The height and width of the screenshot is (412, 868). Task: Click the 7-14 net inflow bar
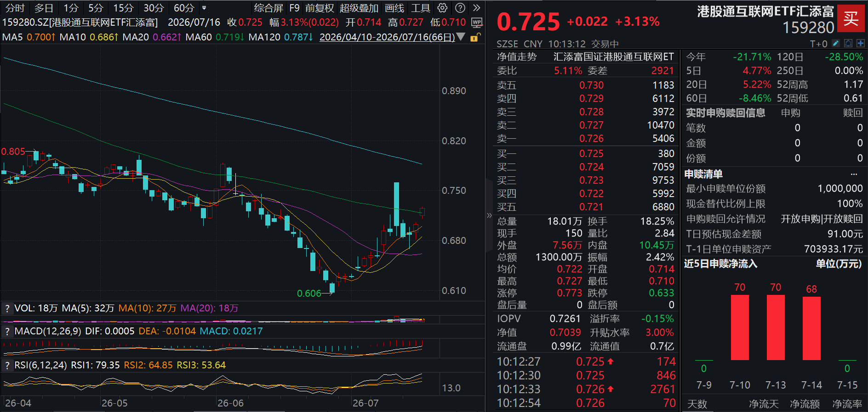(x=811, y=328)
